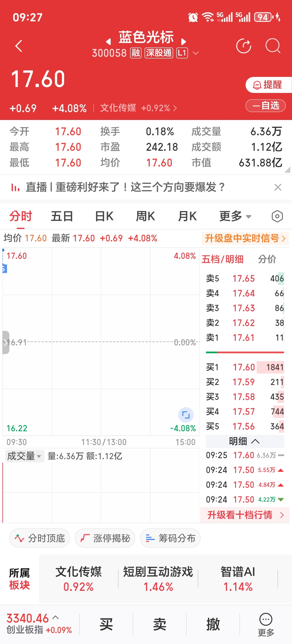Screen dimensions: 292x644
Task: Tap 卖1 17.61 order row
Action: (x=245, y=338)
